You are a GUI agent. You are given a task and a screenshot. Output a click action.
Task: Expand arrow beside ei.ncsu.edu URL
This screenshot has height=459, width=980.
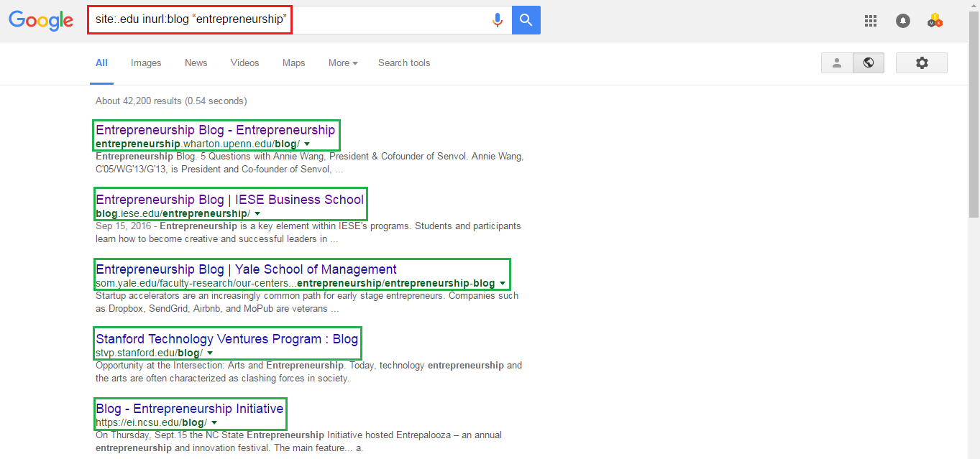[214, 423]
